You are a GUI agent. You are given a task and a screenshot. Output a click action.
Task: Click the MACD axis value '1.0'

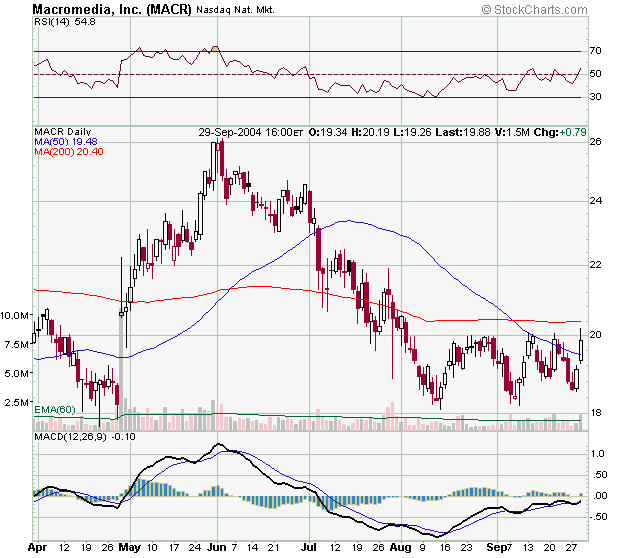tap(597, 454)
